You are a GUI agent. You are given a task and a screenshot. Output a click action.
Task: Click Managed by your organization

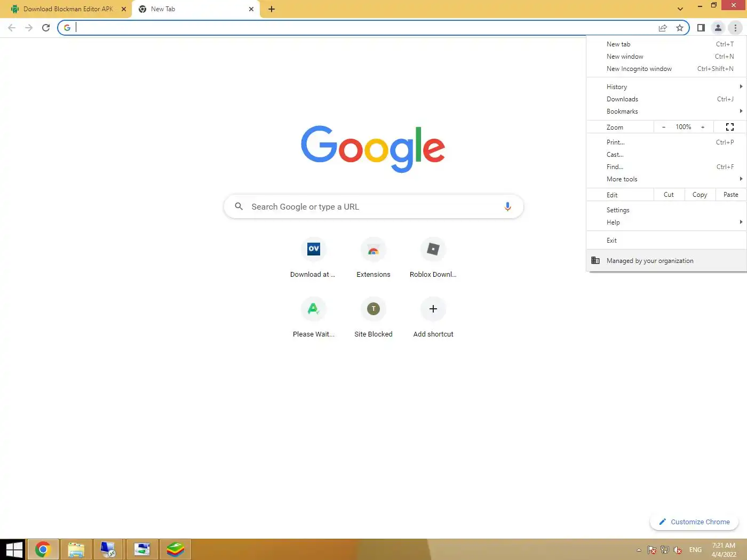pos(666,261)
